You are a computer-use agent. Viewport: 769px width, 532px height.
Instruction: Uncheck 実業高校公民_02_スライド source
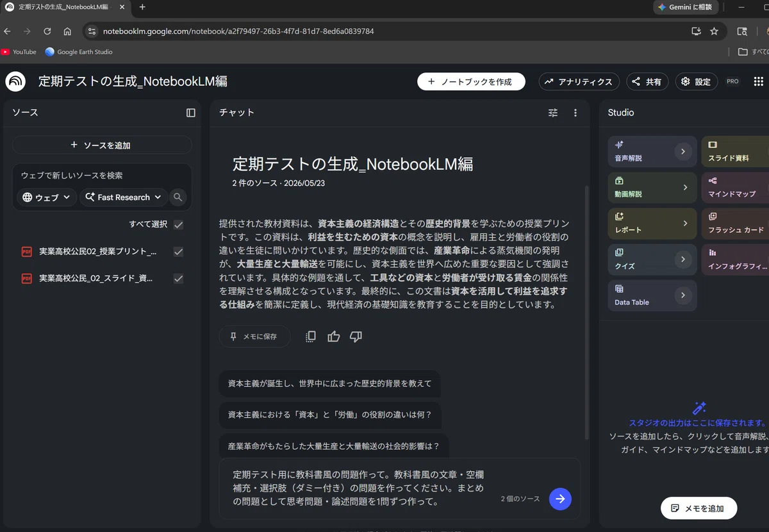coord(178,279)
